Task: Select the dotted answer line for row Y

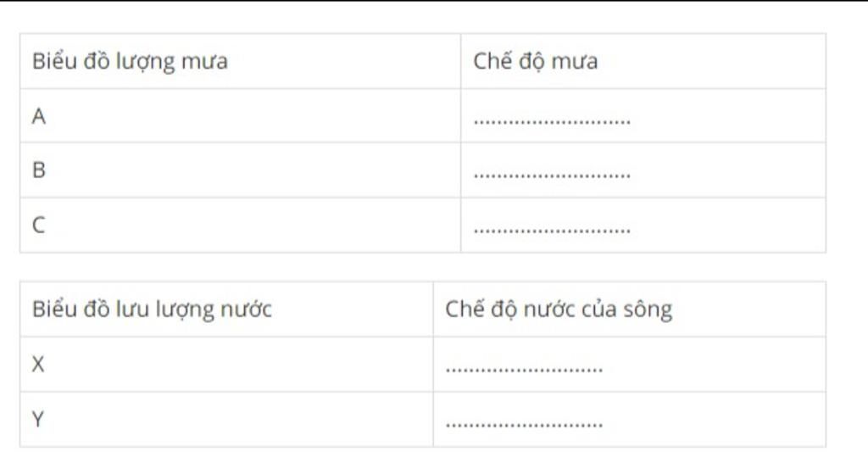Action: (524, 425)
